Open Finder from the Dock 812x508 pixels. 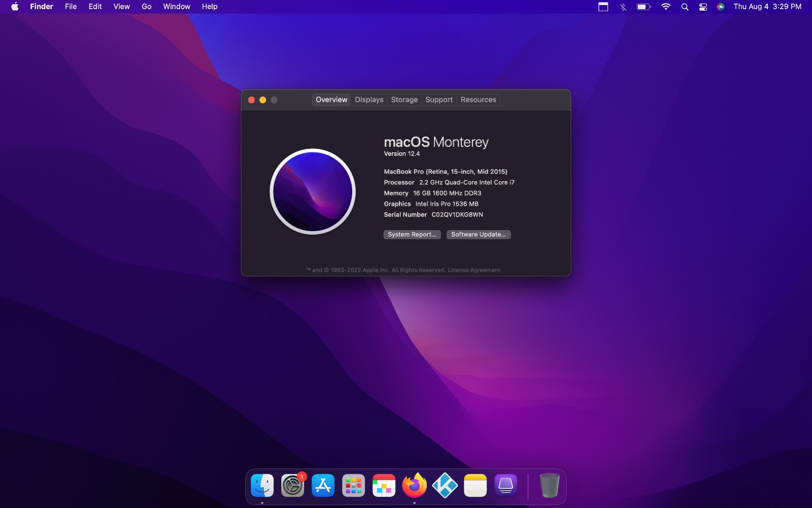[x=262, y=486]
